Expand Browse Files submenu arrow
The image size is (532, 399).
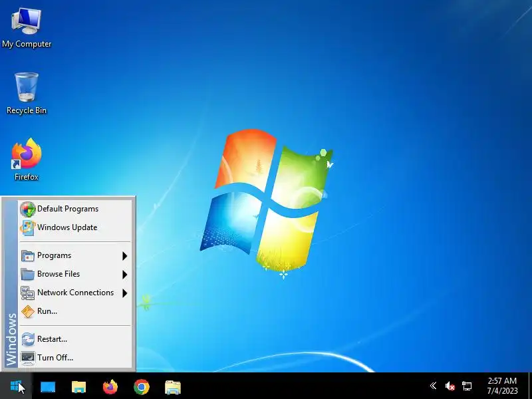(x=125, y=275)
